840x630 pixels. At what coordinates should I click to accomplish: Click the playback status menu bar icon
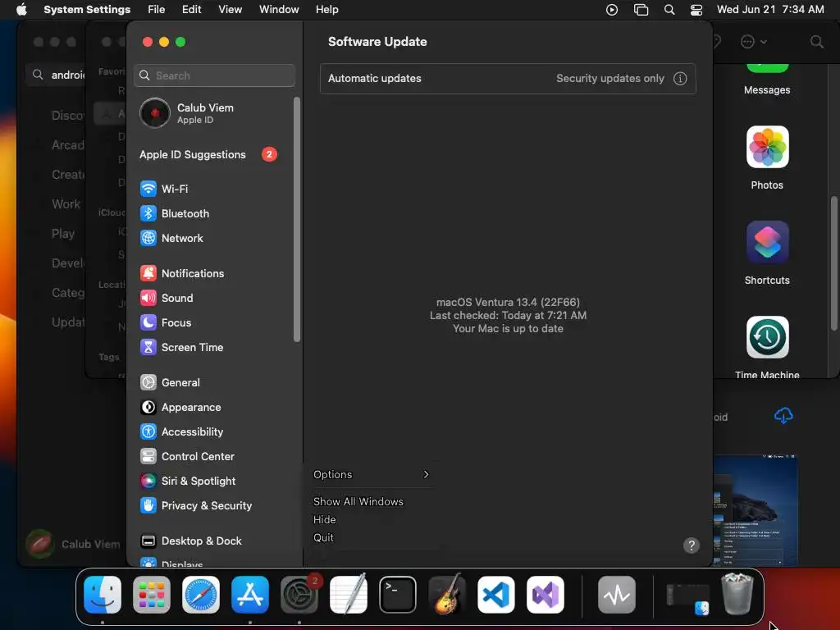[x=612, y=10]
